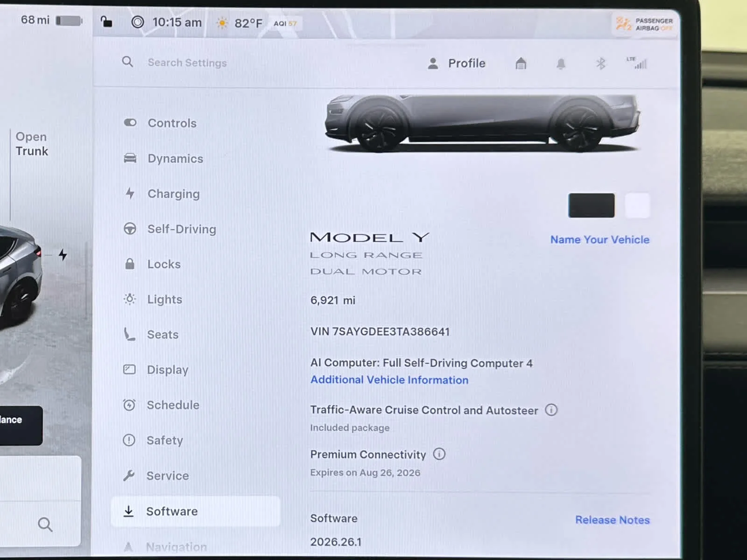Show info for Traffic-Aware Cruise Control

[551, 410]
